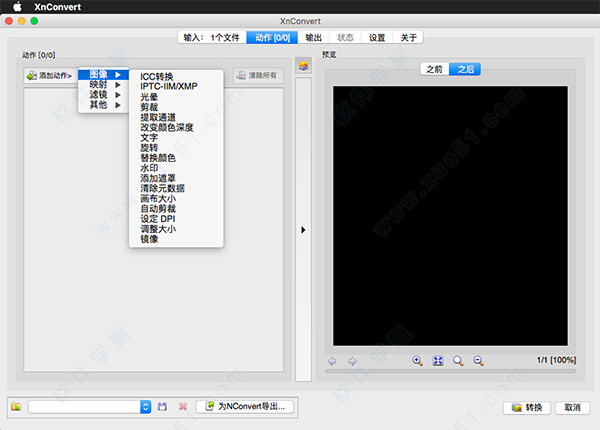Go to previous preview image arrow
This screenshot has height=430, width=600.
pyautogui.click(x=332, y=361)
